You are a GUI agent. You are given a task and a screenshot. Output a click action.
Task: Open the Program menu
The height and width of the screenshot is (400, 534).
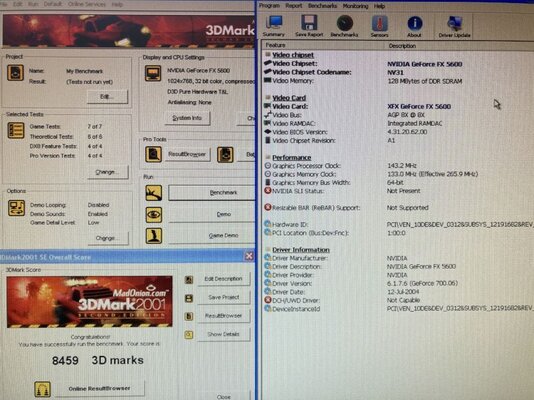point(269,6)
